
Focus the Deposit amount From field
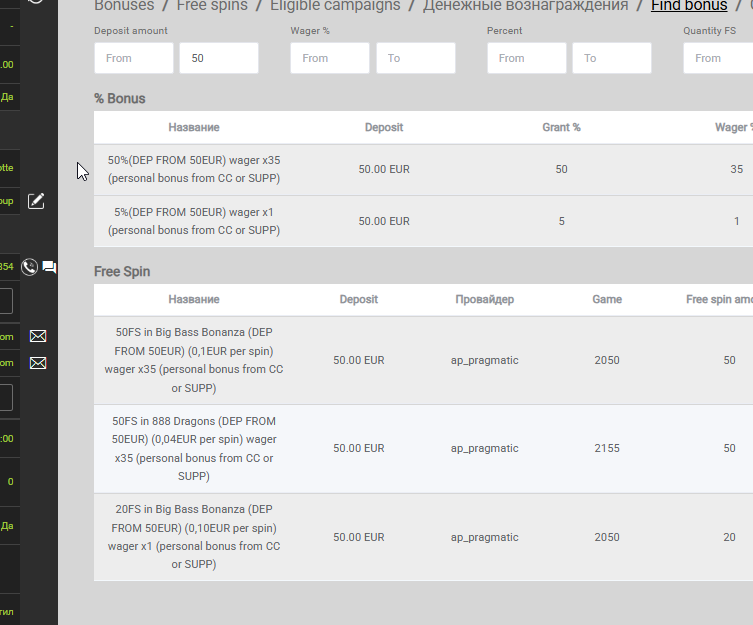[x=134, y=58]
